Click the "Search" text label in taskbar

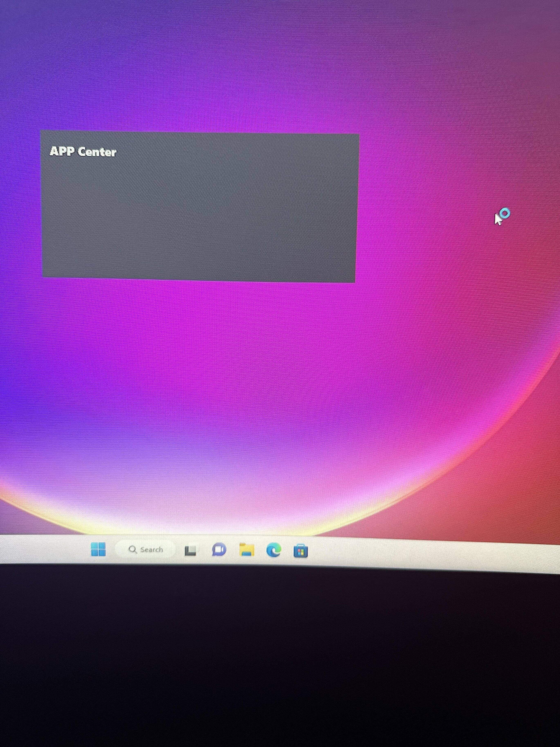click(x=152, y=549)
